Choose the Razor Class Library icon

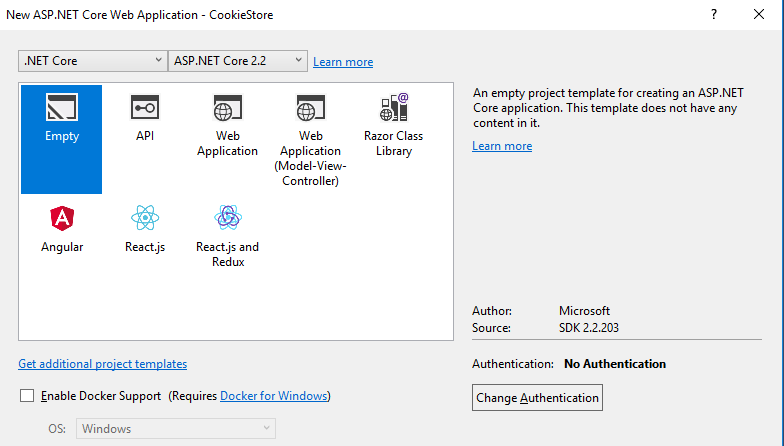pyautogui.click(x=394, y=107)
